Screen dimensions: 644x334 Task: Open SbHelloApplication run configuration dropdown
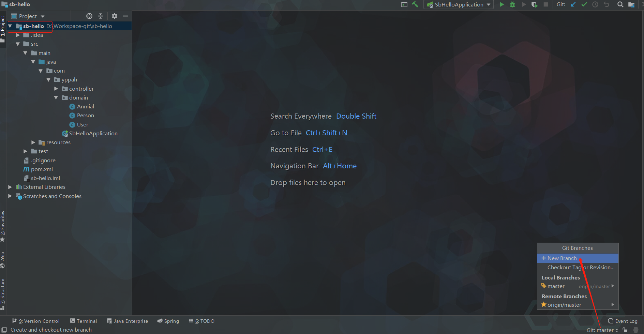[x=459, y=5]
